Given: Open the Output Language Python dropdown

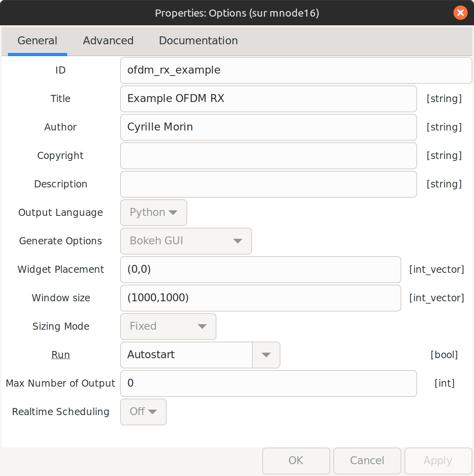Looking at the screenshot, I should point(153,213).
